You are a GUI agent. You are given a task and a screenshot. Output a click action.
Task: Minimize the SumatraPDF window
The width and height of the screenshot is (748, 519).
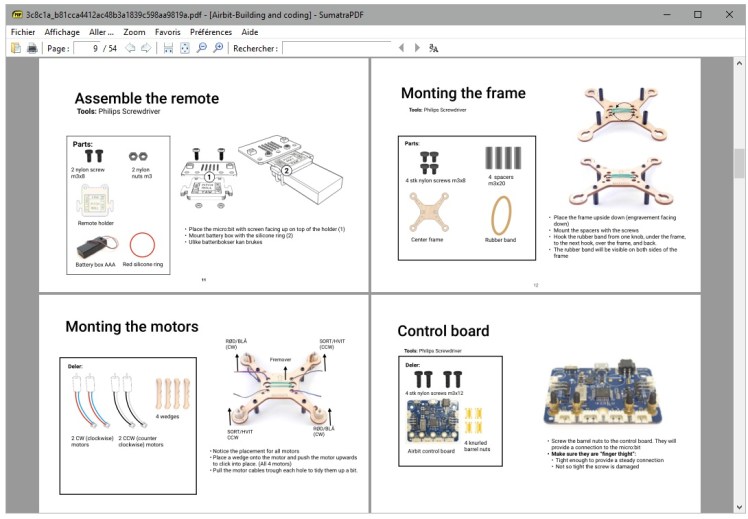point(667,14)
